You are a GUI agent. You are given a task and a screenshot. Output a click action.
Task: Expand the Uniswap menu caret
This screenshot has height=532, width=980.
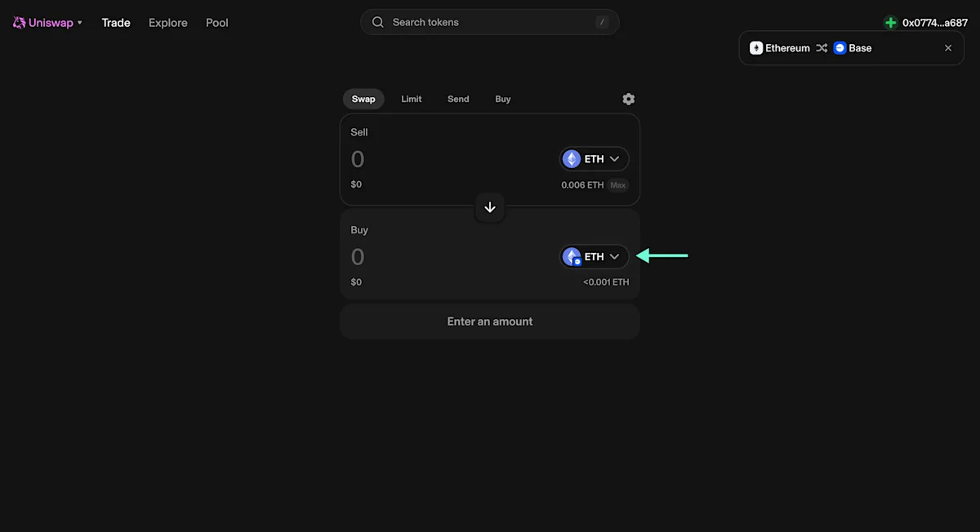pos(79,23)
